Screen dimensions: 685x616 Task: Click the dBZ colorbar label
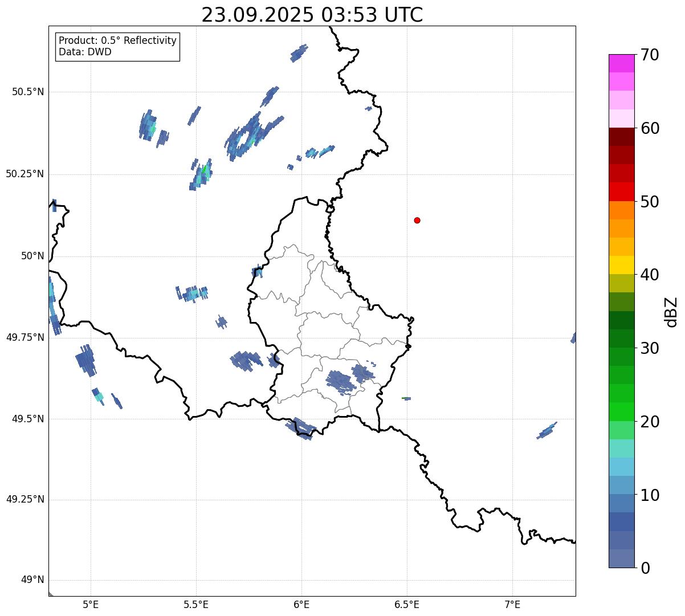[x=671, y=311]
